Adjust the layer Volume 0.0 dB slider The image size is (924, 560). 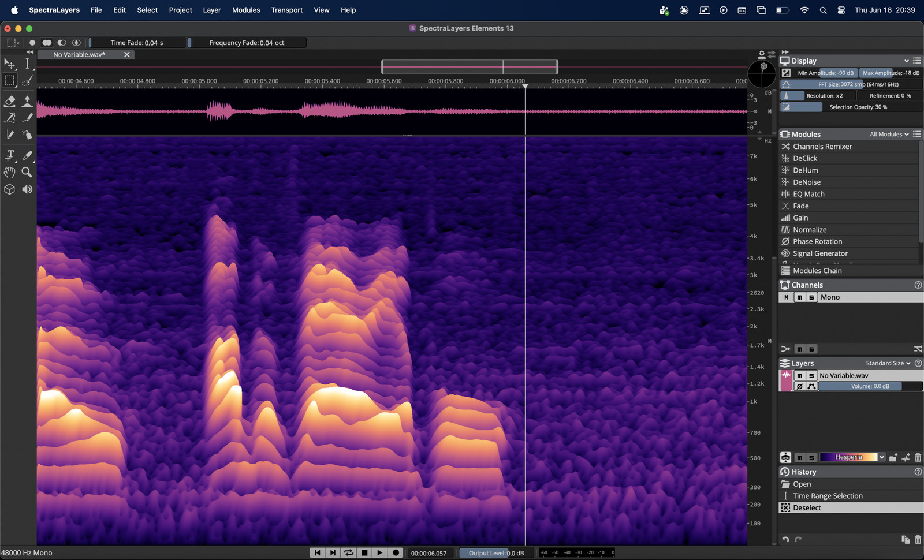pos(870,386)
